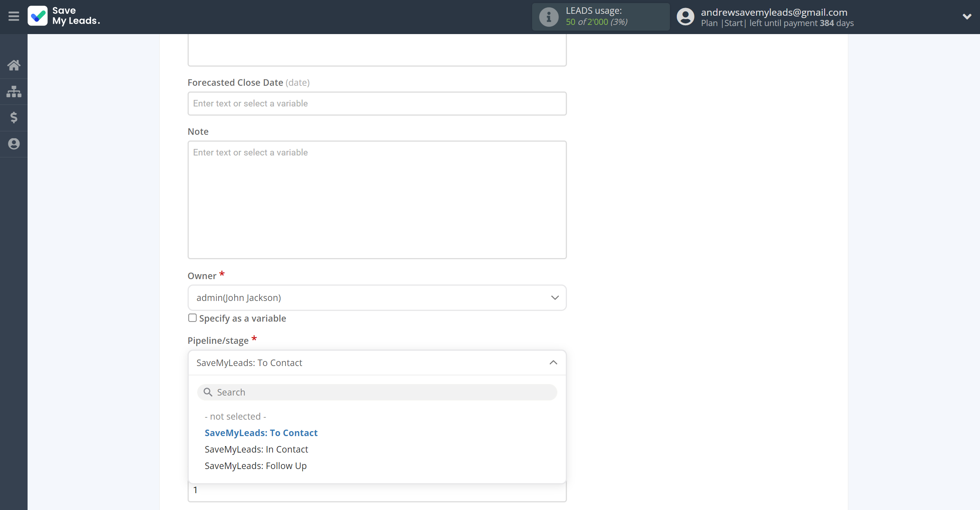Screen dimensions: 980x510
Task: Click the LEADS usage info icon
Action: pos(549,17)
